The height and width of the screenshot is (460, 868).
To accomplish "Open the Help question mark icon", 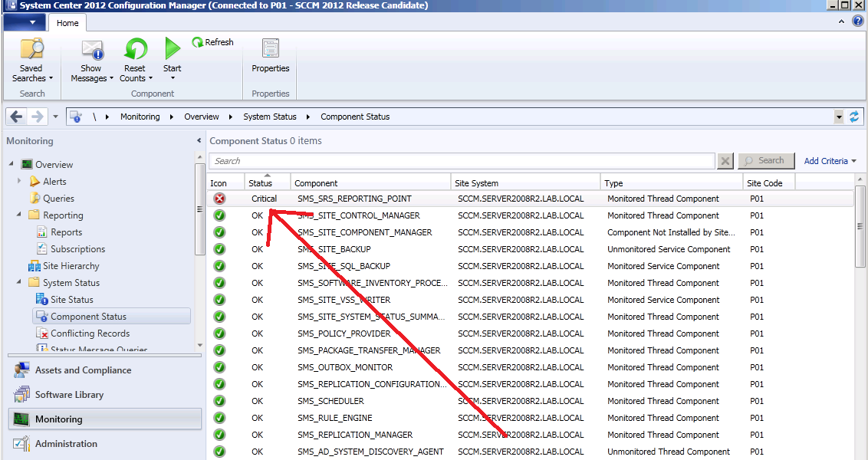I will 857,21.
